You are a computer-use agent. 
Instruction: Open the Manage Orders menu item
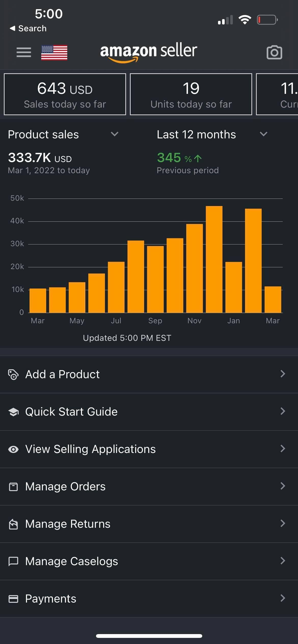pos(65,487)
